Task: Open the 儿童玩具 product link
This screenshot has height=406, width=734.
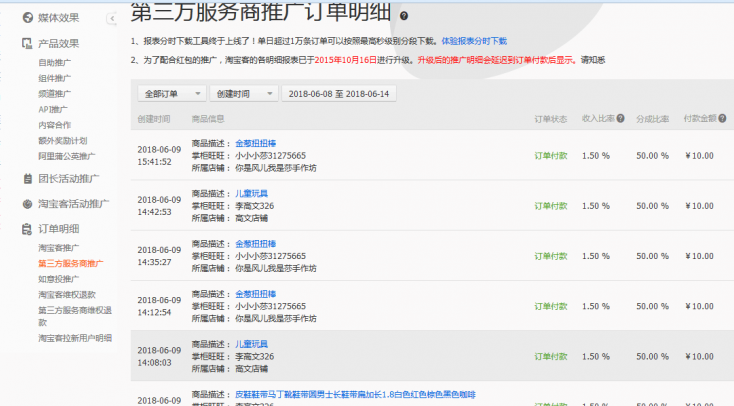Action: pos(253,193)
